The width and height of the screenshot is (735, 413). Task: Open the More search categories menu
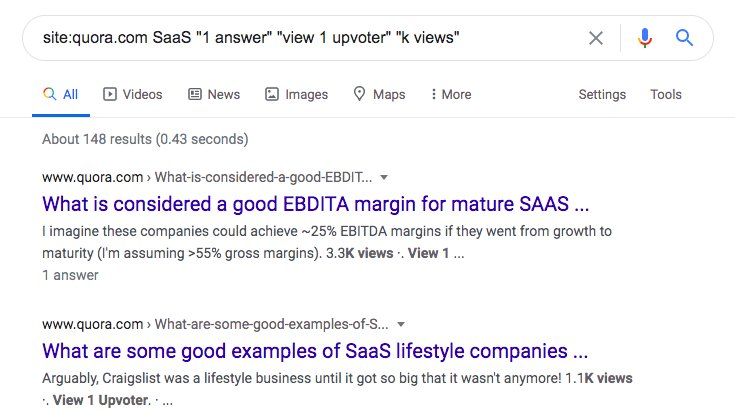pyautogui.click(x=450, y=94)
